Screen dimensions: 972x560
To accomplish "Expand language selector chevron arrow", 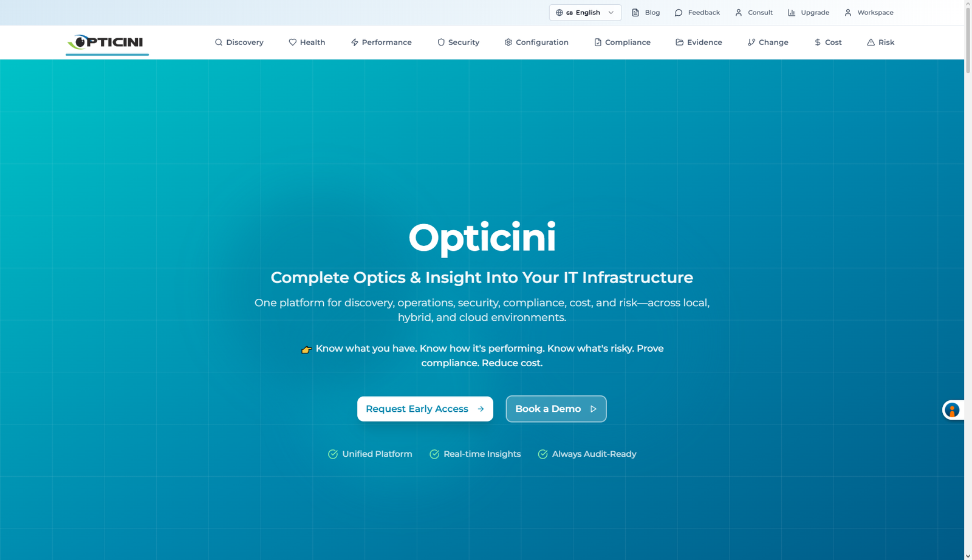I will tap(611, 13).
